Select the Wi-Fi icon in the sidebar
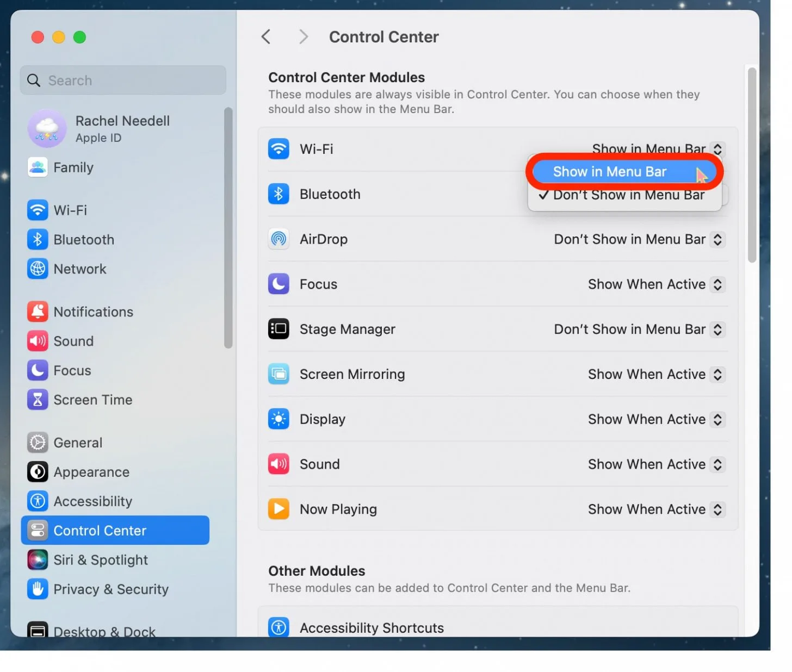Viewport: 792px width, 672px height. (x=37, y=210)
